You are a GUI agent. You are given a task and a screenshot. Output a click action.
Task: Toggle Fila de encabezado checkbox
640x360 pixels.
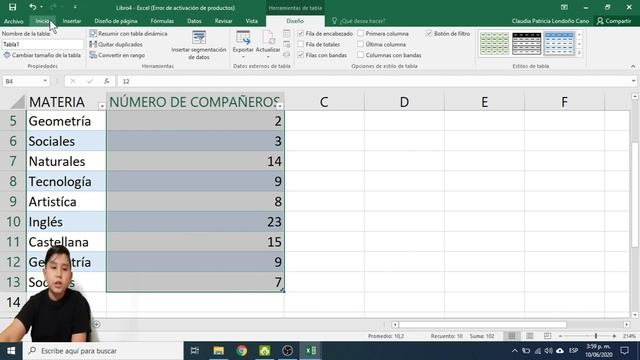tap(301, 33)
